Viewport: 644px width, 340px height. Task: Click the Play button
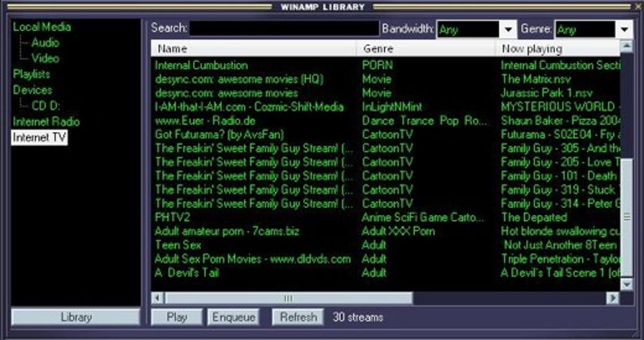(x=177, y=317)
